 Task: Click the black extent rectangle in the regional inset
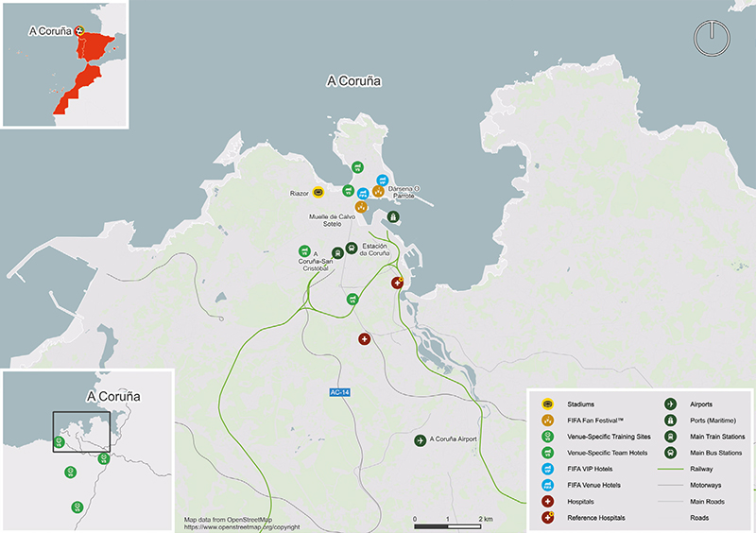81,432
